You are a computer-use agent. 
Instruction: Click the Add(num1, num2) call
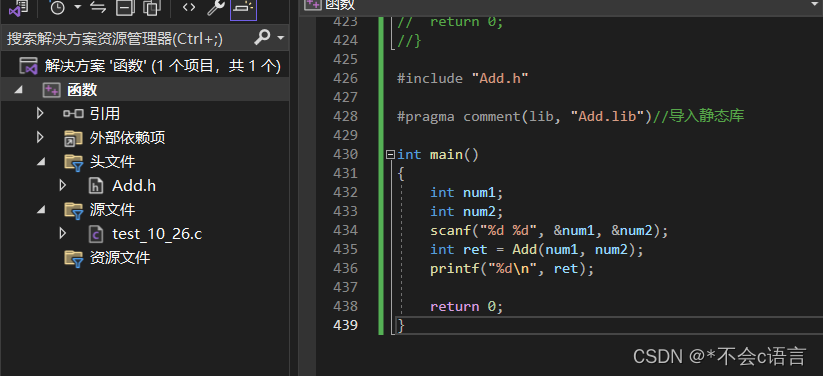tap(574, 250)
